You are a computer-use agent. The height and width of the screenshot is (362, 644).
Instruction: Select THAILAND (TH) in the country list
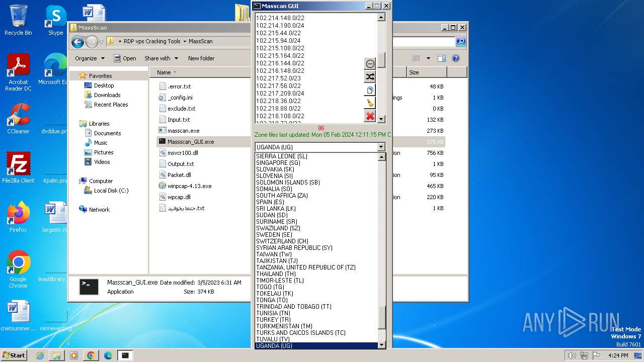coord(276,274)
